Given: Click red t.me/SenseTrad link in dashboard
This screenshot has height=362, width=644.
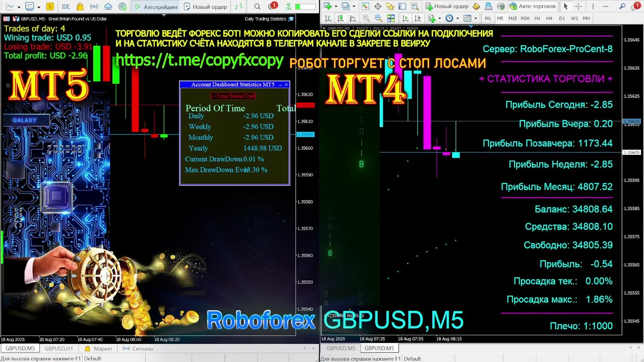Looking at the screenshot, I should point(233,96).
